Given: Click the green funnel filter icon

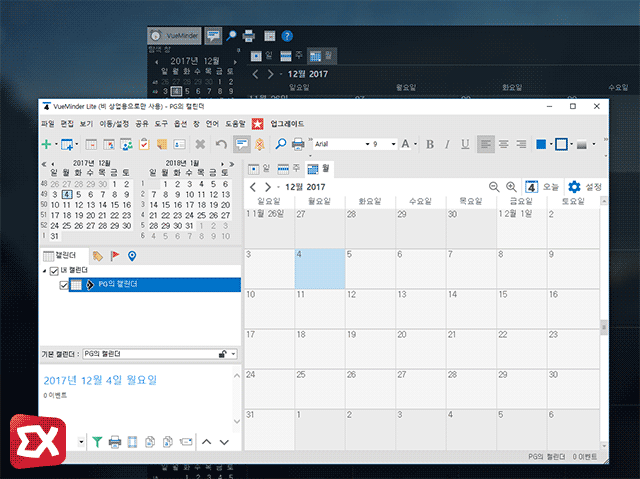Looking at the screenshot, I should (x=97, y=442).
